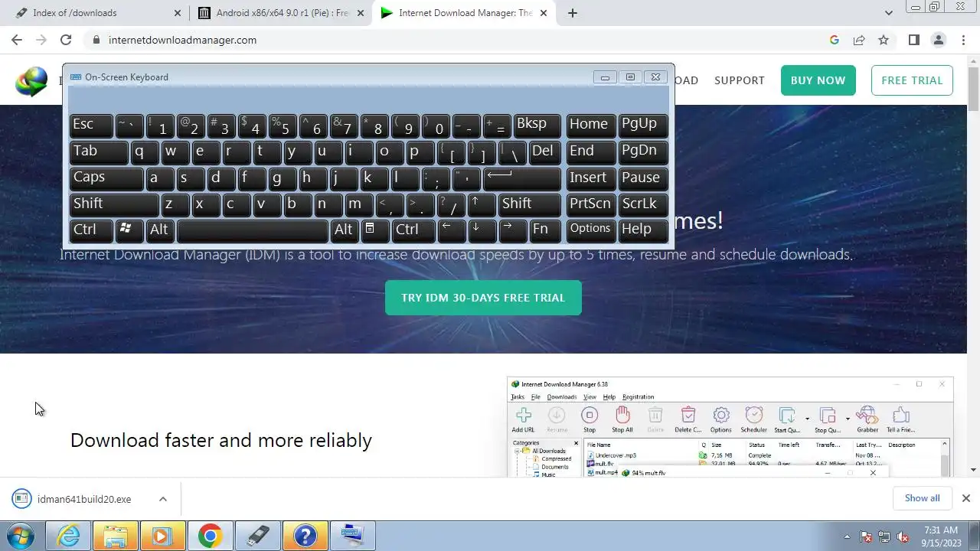
Task: Toggle the right Alt key
Action: [345, 230]
